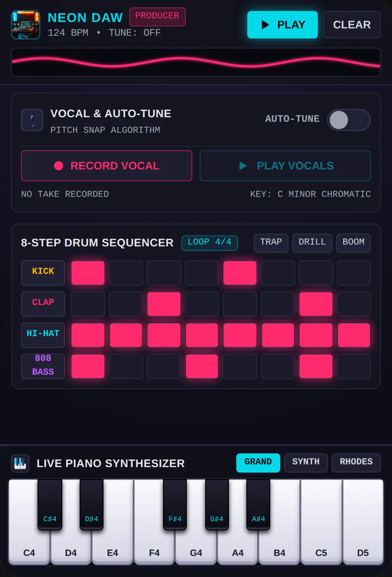Turn off HI-HAT step 6
This screenshot has height=577, width=392.
pyautogui.click(x=278, y=335)
